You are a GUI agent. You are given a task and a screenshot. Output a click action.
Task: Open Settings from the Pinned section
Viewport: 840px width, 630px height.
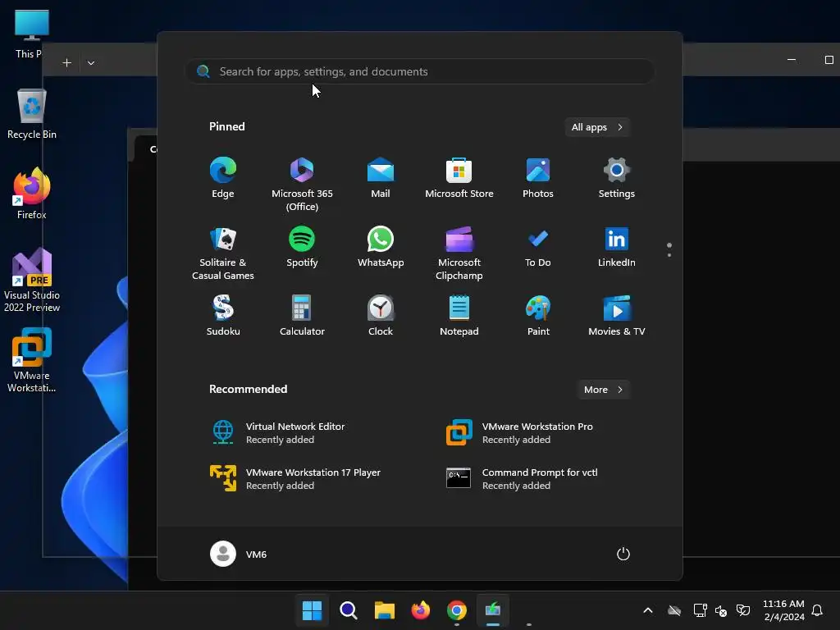[617, 178]
